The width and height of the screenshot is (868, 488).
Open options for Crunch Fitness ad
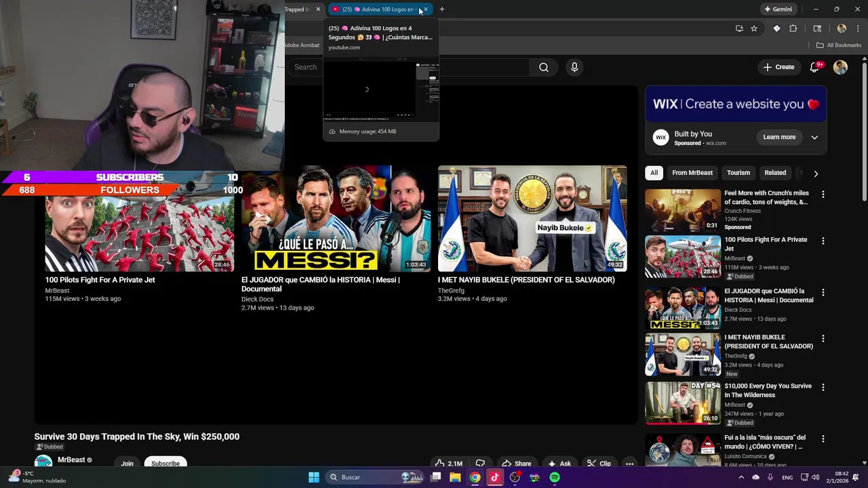[823, 195]
